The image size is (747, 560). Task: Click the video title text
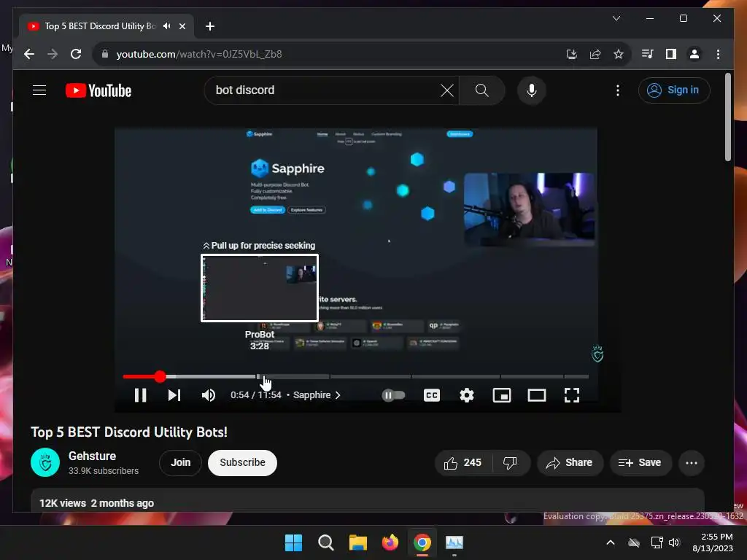(x=129, y=432)
